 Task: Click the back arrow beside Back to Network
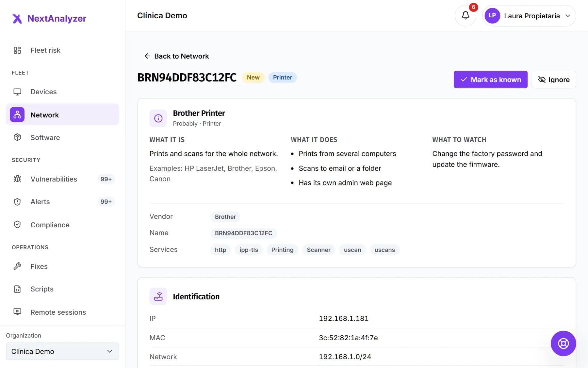click(x=147, y=56)
